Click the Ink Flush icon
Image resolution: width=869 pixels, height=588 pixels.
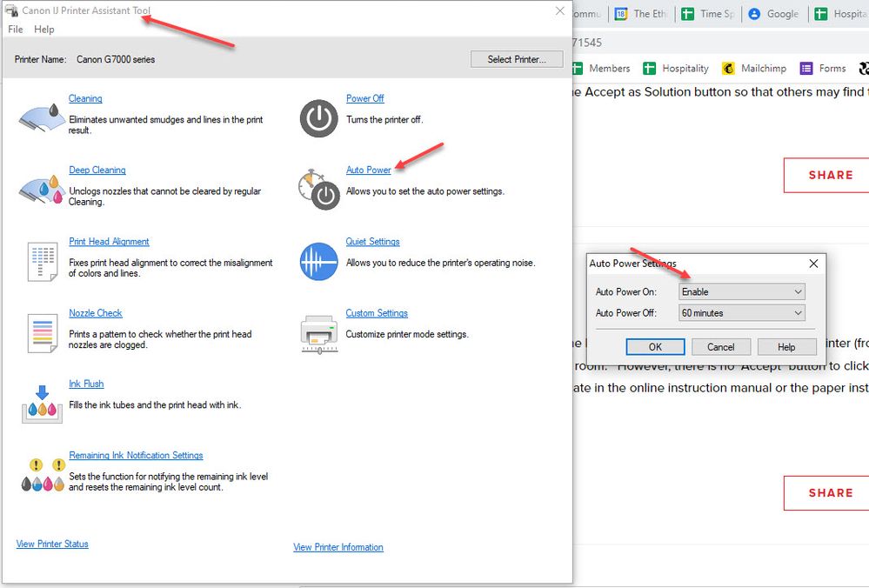tap(41, 403)
